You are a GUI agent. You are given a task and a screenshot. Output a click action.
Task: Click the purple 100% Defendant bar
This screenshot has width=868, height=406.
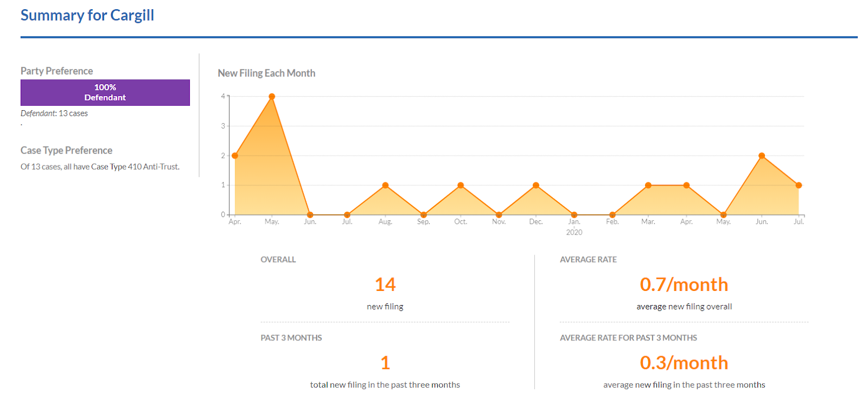[x=105, y=93]
